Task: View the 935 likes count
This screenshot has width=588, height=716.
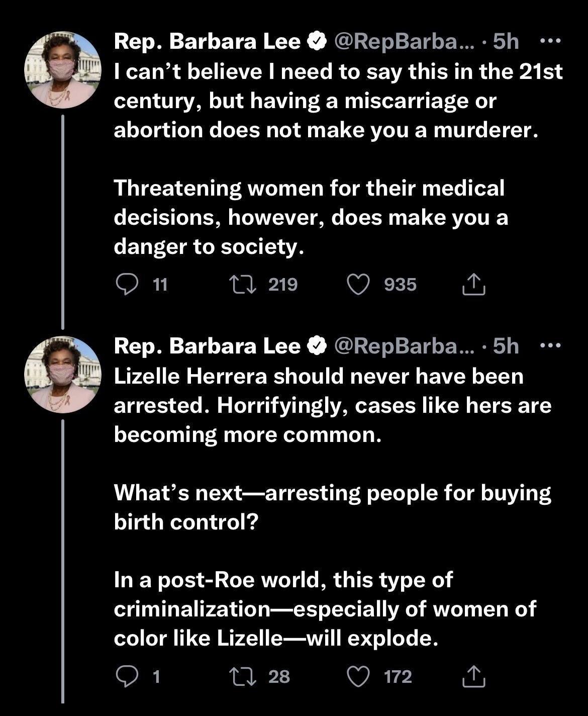Action: [x=400, y=285]
